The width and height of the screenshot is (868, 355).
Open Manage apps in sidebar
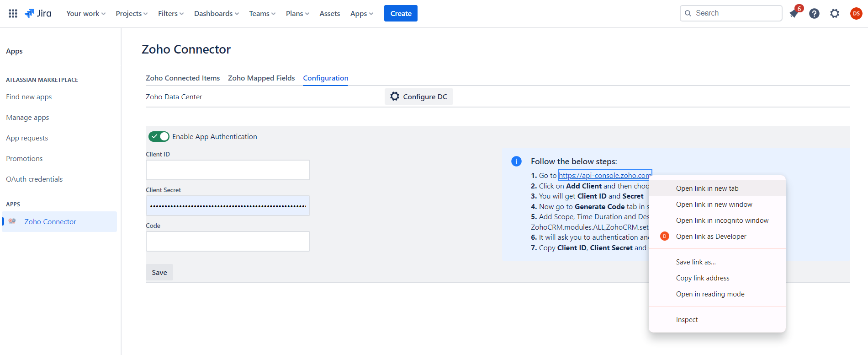click(27, 117)
